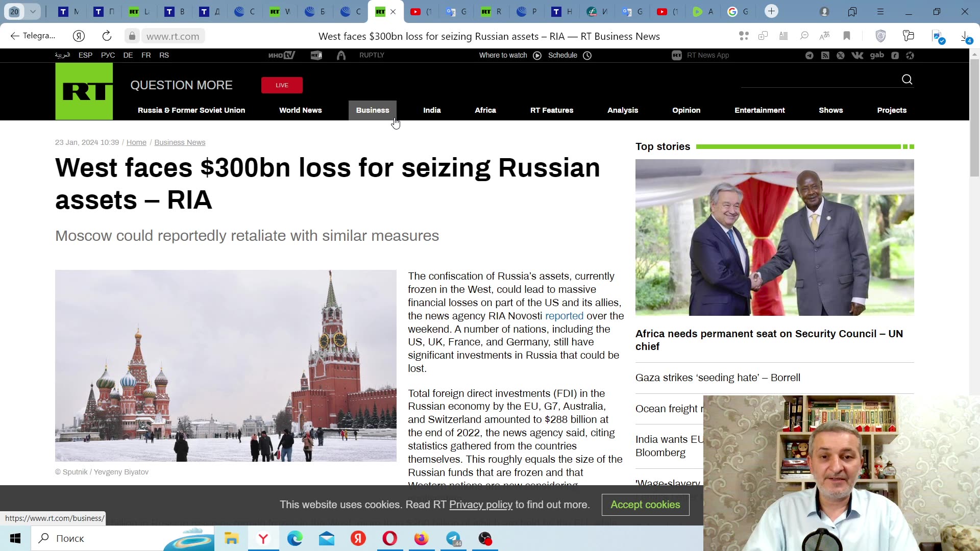
Task: Open Africa needs permanent seat headline
Action: pyautogui.click(x=769, y=340)
